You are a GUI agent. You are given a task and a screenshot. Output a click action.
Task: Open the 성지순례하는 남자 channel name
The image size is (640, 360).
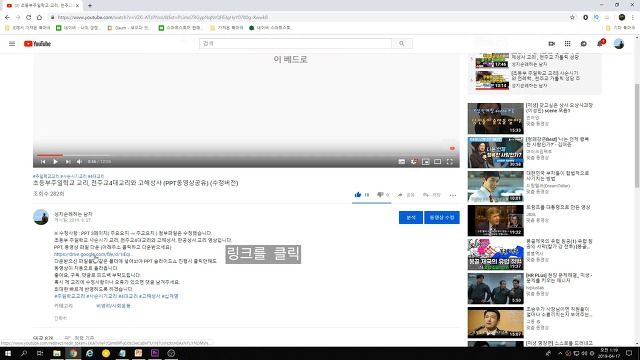73,214
